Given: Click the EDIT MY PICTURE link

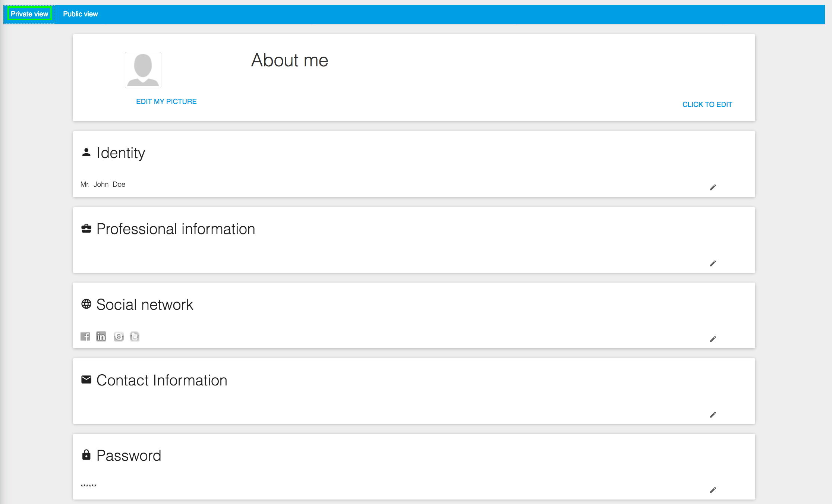Looking at the screenshot, I should click(166, 101).
